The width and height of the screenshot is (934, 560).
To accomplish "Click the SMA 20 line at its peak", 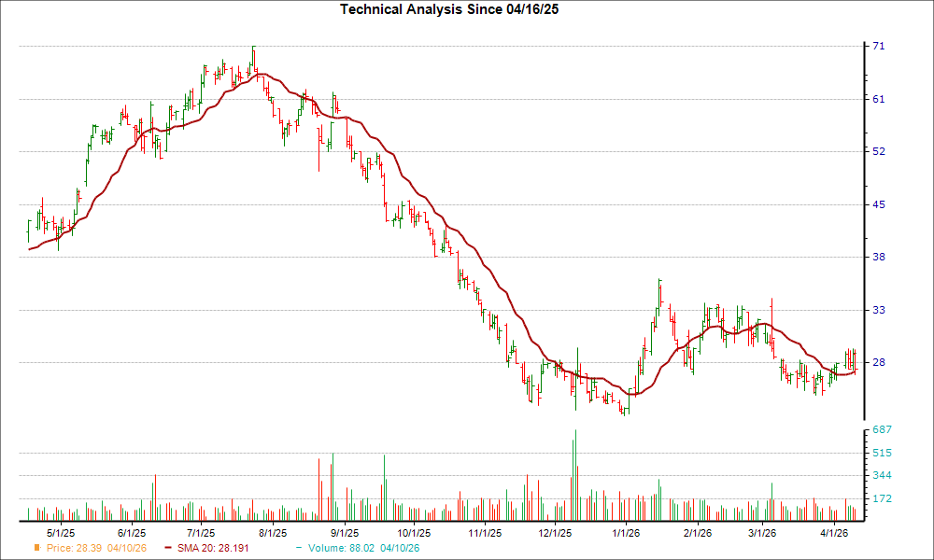I will [260, 75].
